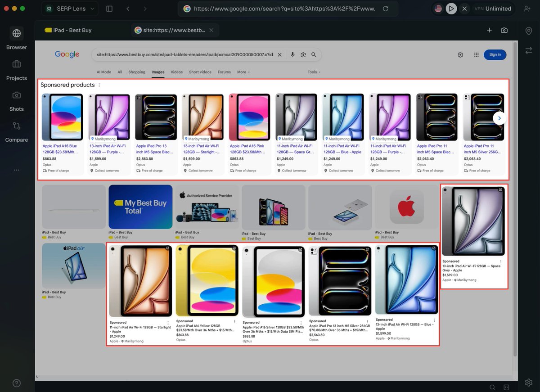Open the settings gear at bottom right
The width and height of the screenshot is (540, 392).
[x=529, y=383]
